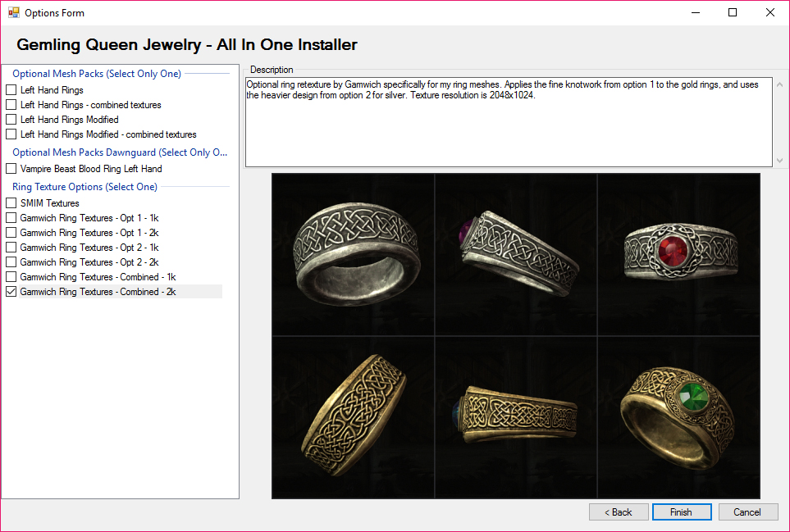
Task: Maximize the Options Form window
Action: pos(733,12)
